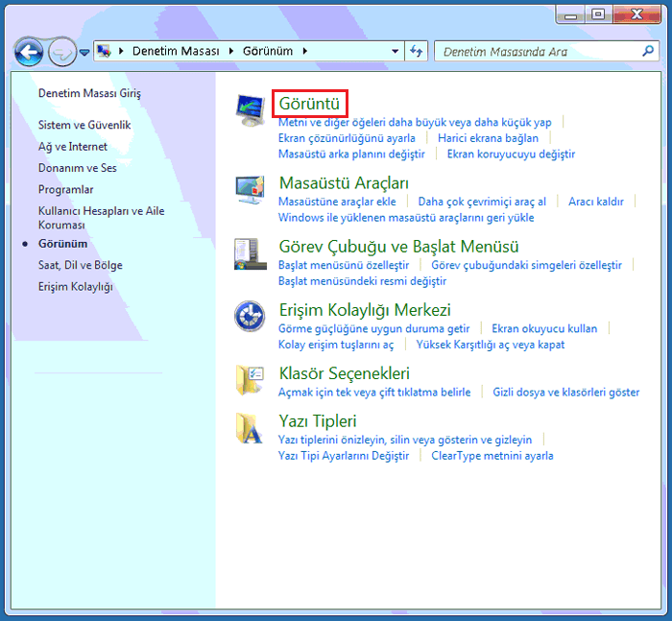The image size is (672, 621).
Task: Open the address bar history dropdown arrow
Action: [396, 52]
